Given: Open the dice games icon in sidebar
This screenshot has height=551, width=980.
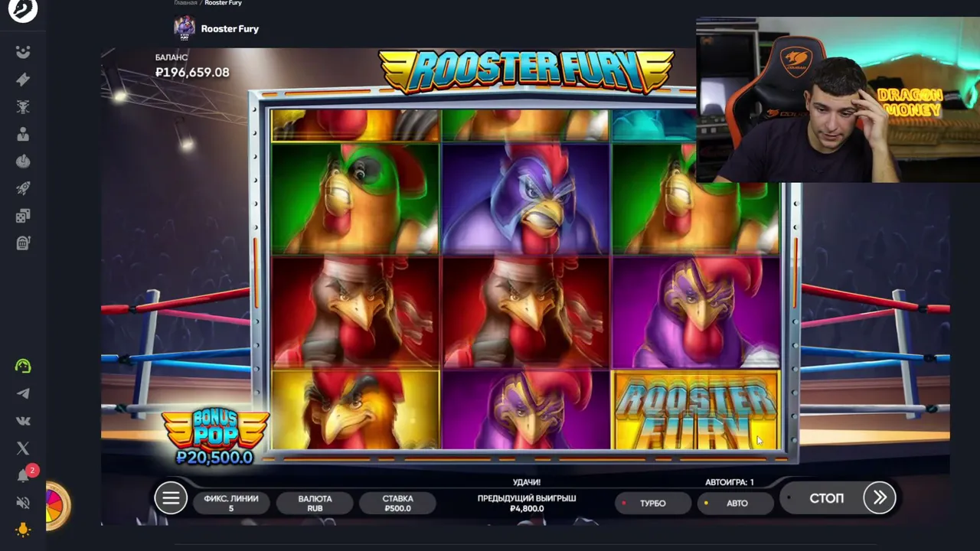Looking at the screenshot, I should [x=23, y=216].
